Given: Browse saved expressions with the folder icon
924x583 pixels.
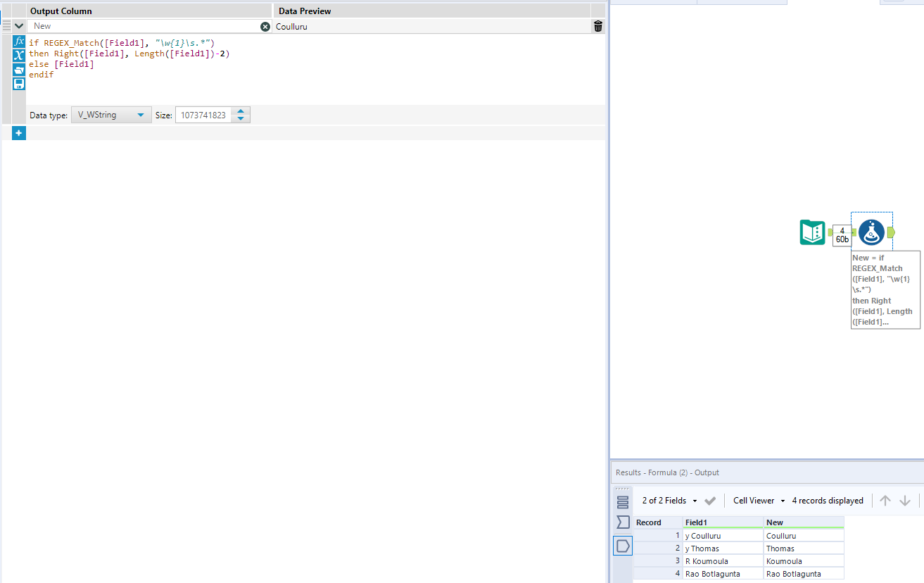Looking at the screenshot, I should [x=18, y=68].
